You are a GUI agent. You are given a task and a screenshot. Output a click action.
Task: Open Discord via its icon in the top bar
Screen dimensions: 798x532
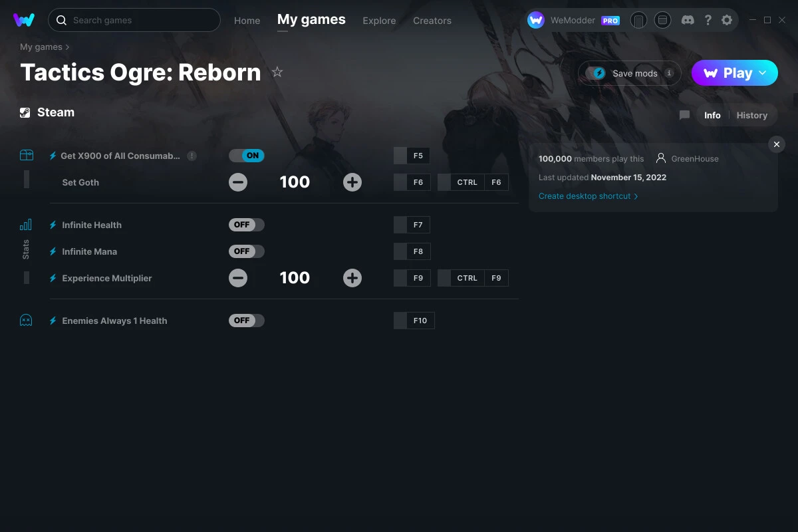[688, 20]
